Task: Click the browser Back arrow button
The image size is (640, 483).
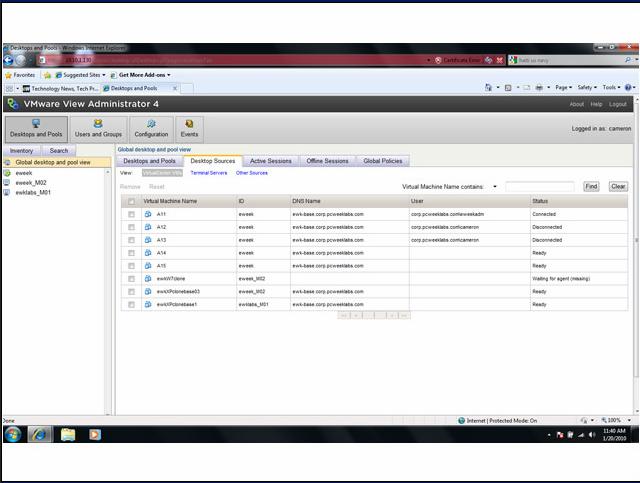Action: pos(8,60)
